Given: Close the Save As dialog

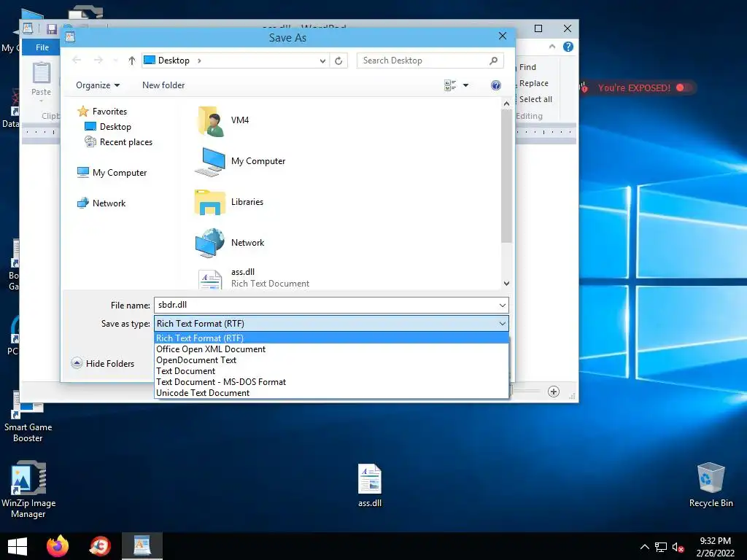Looking at the screenshot, I should (x=502, y=36).
